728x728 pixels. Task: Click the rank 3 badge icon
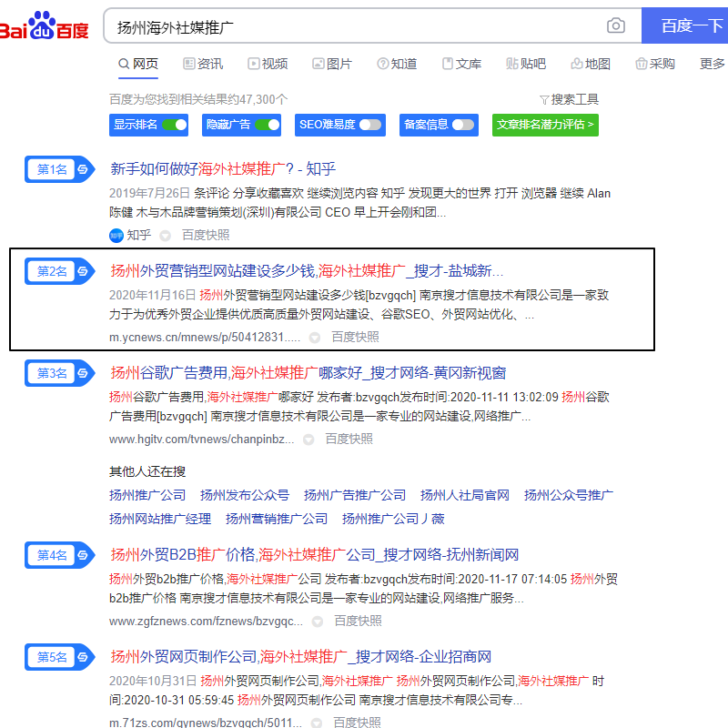click(x=60, y=373)
